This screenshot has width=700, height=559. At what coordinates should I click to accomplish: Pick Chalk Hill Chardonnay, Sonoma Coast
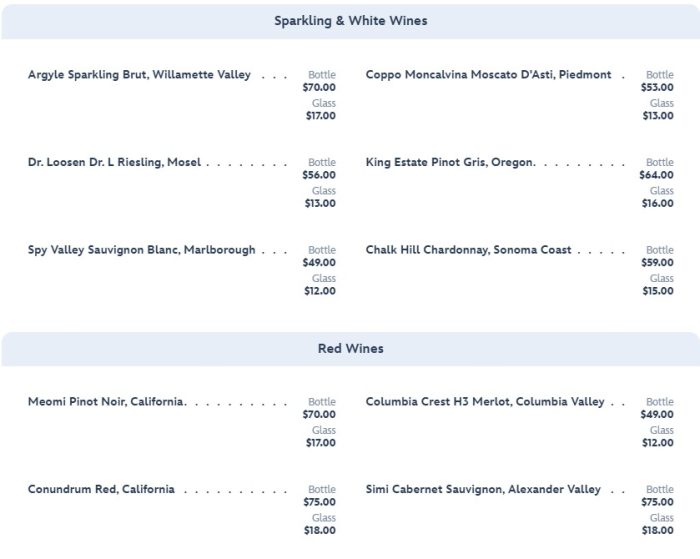click(x=468, y=250)
